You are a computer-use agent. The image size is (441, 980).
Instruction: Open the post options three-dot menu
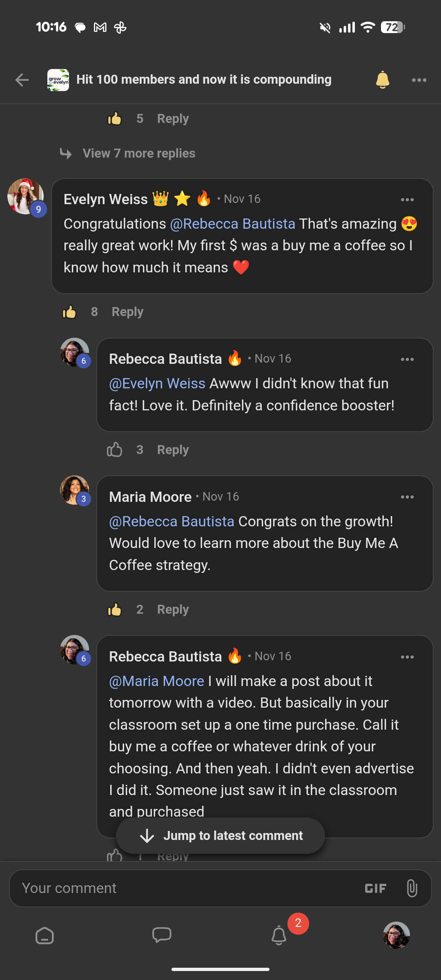click(x=419, y=80)
